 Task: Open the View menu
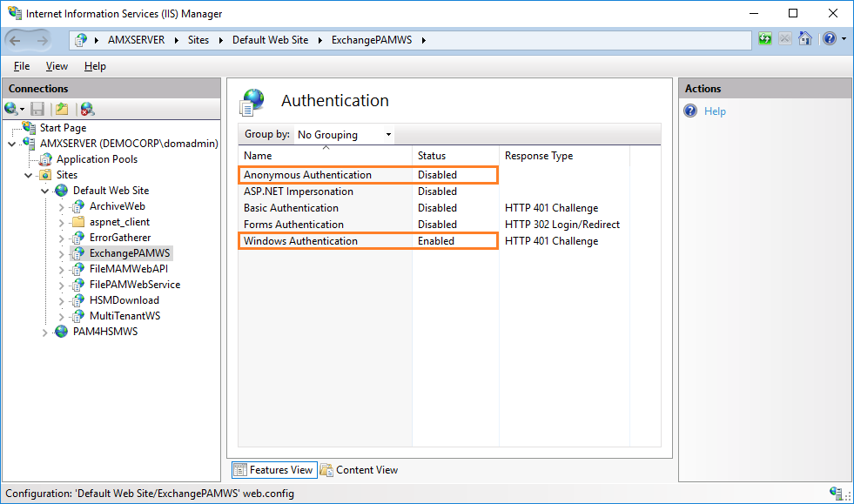click(57, 66)
